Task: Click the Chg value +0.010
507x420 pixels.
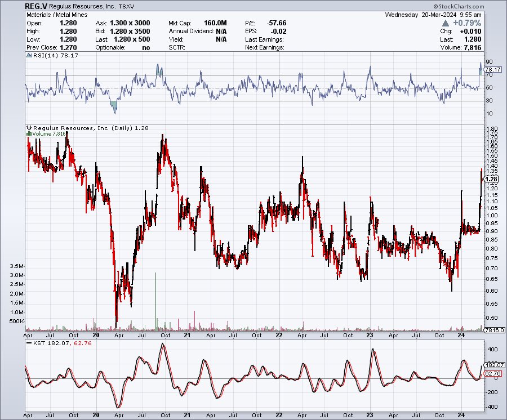Action: (470, 32)
